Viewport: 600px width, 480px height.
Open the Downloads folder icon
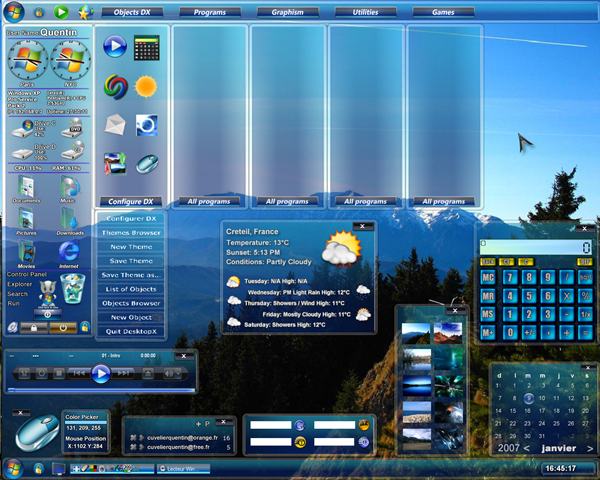69,219
